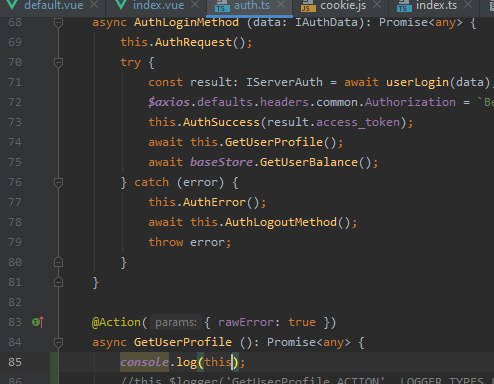Close the cookie.js tab
Image resolution: width=494 pixels, height=384 pixels.
pyautogui.click(x=377, y=4)
